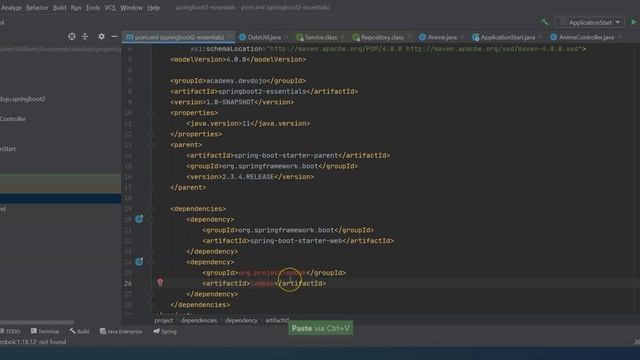
Task: Open the TODO tool window
Action: pyautogui.click(x=10, y=331)
